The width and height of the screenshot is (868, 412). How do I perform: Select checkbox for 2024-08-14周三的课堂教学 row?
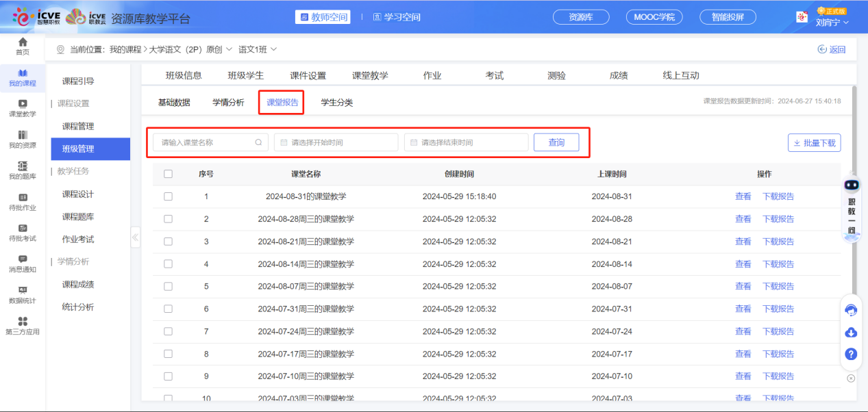(x=169, y=264)
